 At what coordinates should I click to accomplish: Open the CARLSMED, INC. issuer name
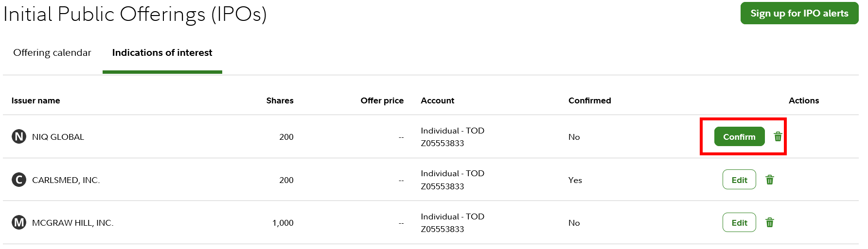[x=66, y=180]
